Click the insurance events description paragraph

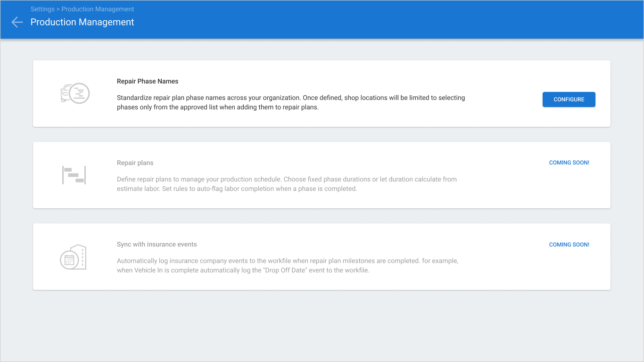click(x=288, y=265)
